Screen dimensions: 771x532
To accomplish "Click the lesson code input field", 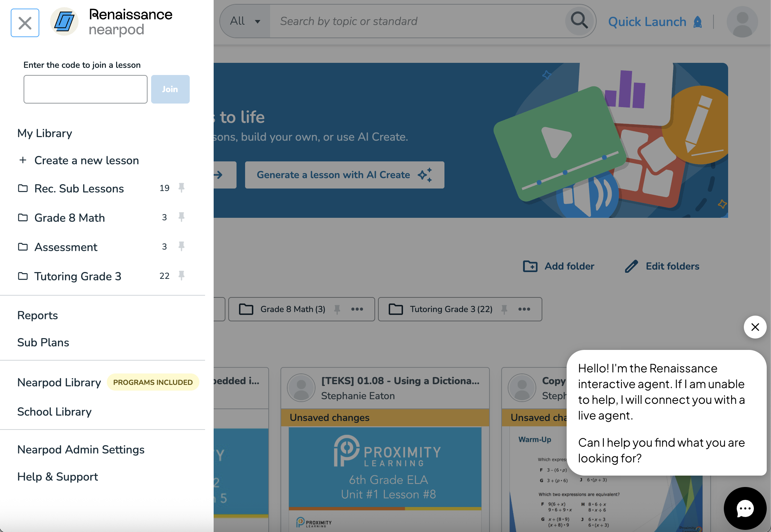I will (x=85, y=89).
